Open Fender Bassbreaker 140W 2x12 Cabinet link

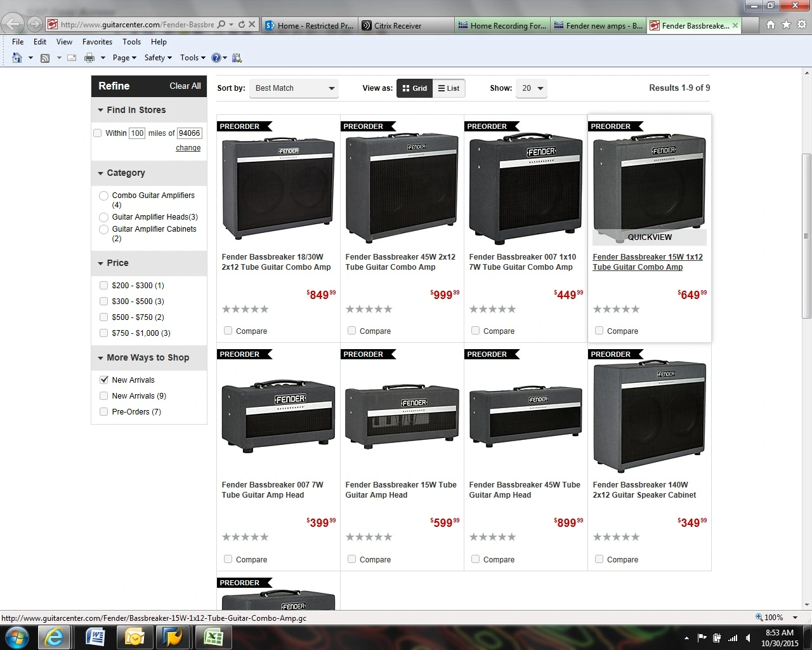[645, 490]
